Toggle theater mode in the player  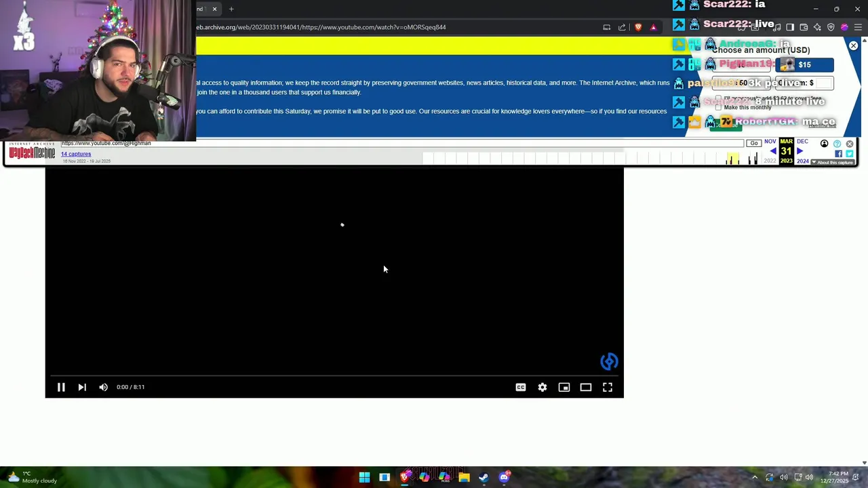tap(586, 387)
